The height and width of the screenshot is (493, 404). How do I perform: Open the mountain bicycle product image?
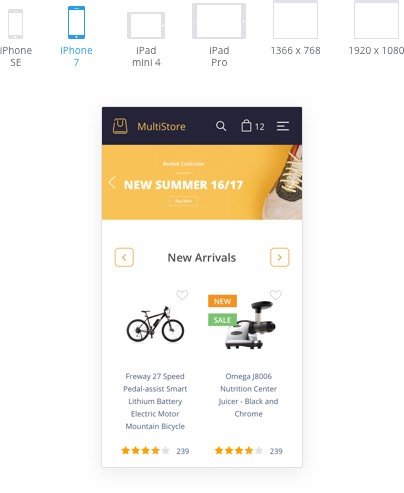[155, 324]
